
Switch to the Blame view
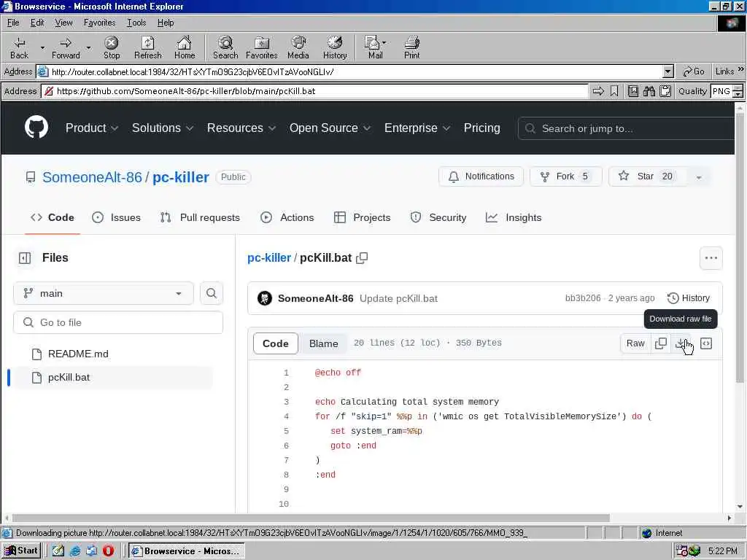coord(323,343)
